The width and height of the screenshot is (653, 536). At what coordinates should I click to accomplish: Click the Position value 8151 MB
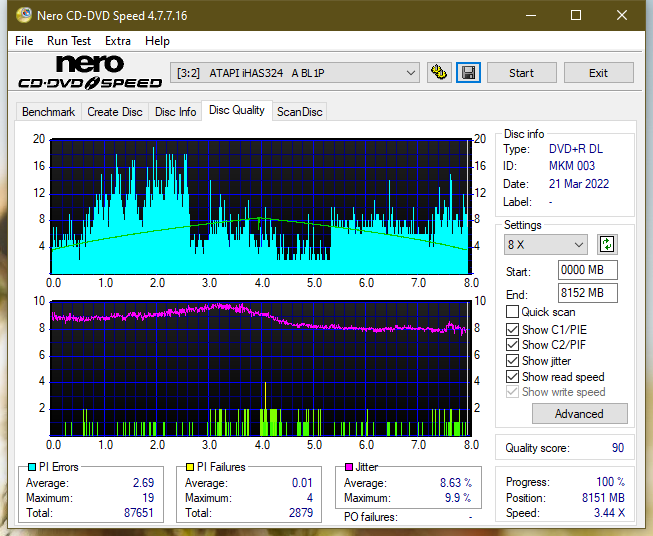click(603, 498)
